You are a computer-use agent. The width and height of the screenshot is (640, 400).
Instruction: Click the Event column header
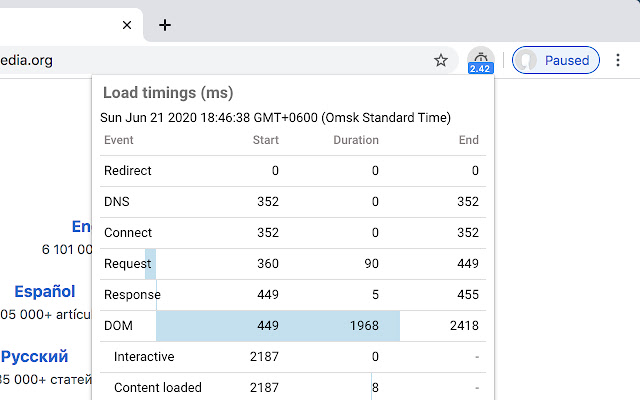(x=119, y=140)
